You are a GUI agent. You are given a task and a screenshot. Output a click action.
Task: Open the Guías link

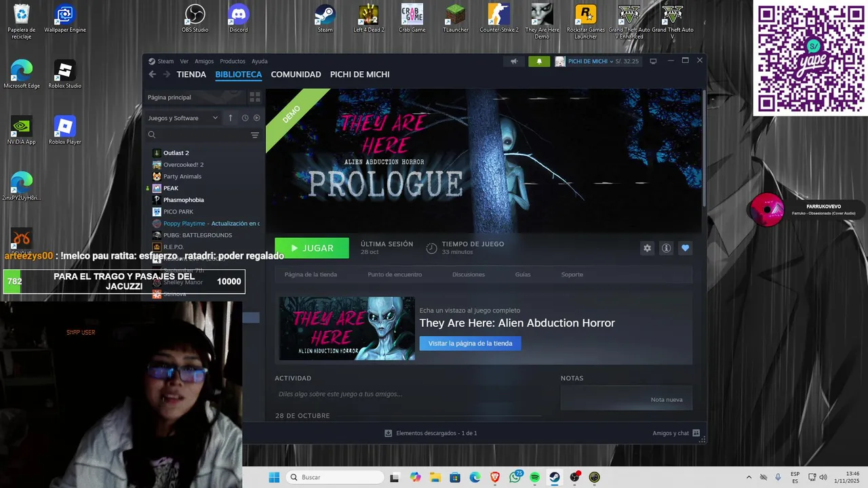[x=523, y=274]
